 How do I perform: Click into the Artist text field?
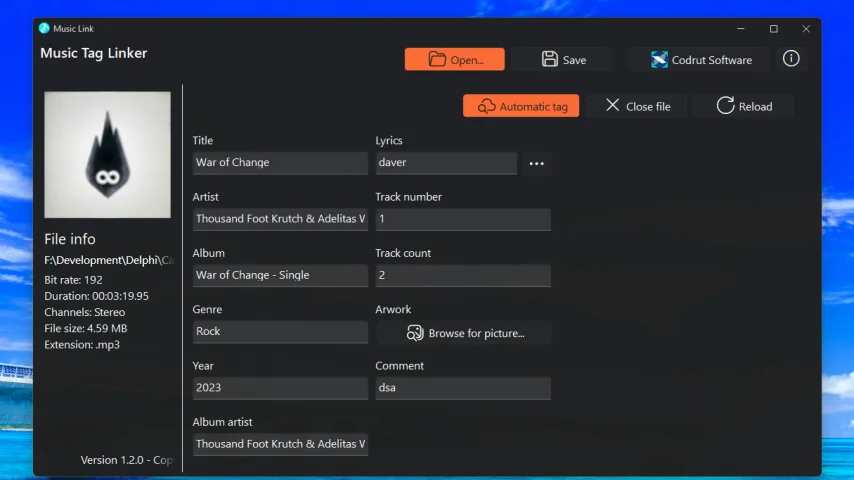(280, 219)
